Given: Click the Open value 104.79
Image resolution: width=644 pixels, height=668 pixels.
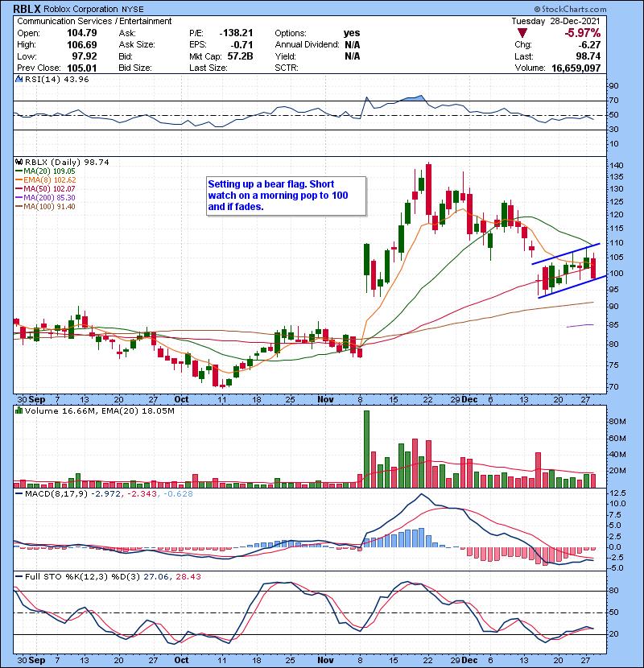Looking at the screenshot, I should pos(82,33).
